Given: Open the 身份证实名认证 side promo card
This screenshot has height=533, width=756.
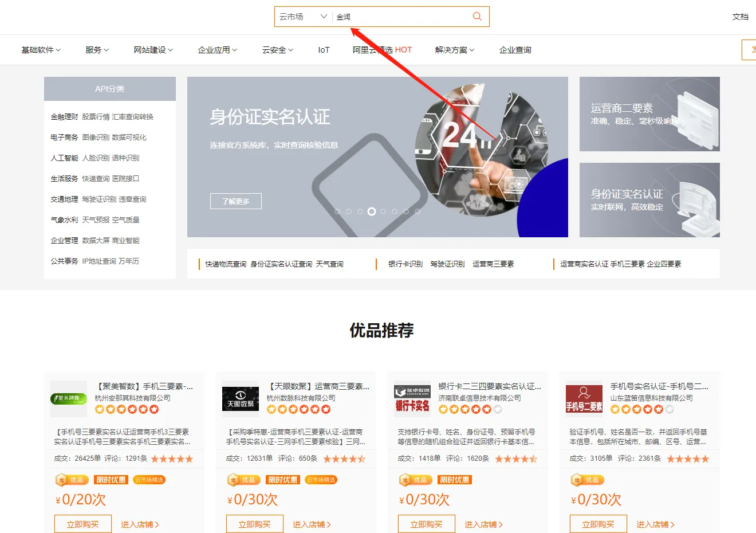Looking at the screenshot, I should (649, 200).
